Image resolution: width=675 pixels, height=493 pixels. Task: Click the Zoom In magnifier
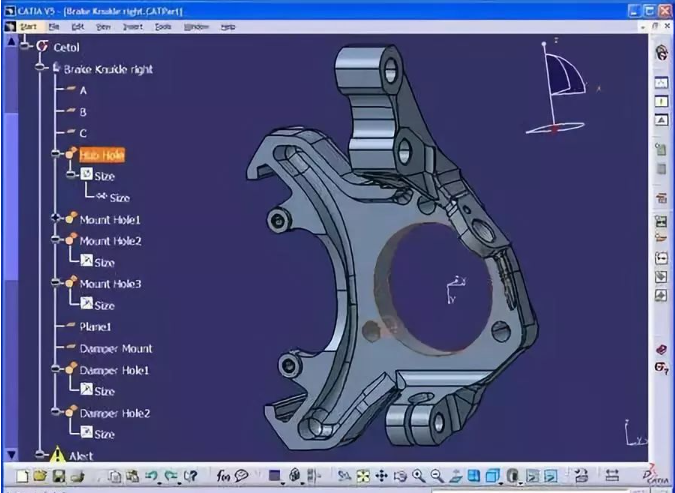click(418, 476)
